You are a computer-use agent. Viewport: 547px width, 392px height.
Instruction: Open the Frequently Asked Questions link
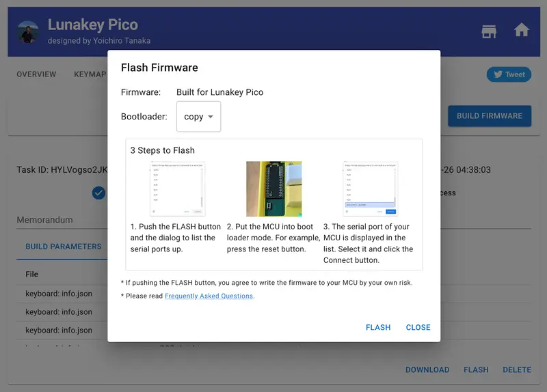209,296
